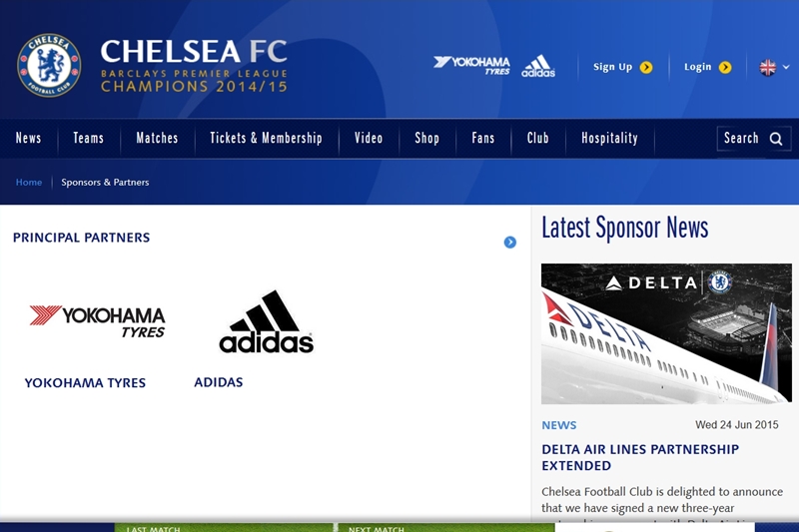Viewport: 799px width, 532px height.
Task: Expand the language selector chevron
Action: (786, 68)
